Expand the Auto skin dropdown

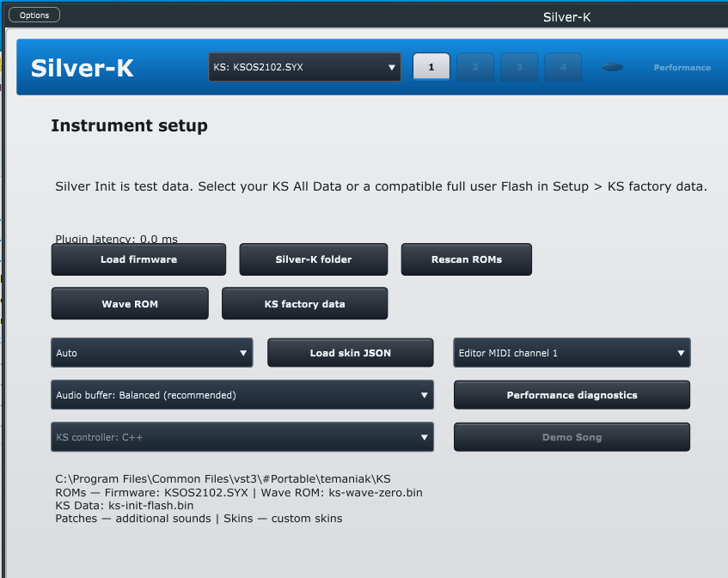point(152,353)
